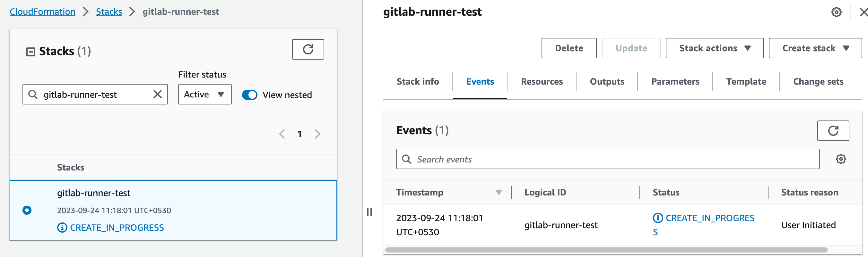Image resolution: width=868 pixels, height=257 pixels.
Task: Switch to the Stack info tab
Action: coord(418,81)
